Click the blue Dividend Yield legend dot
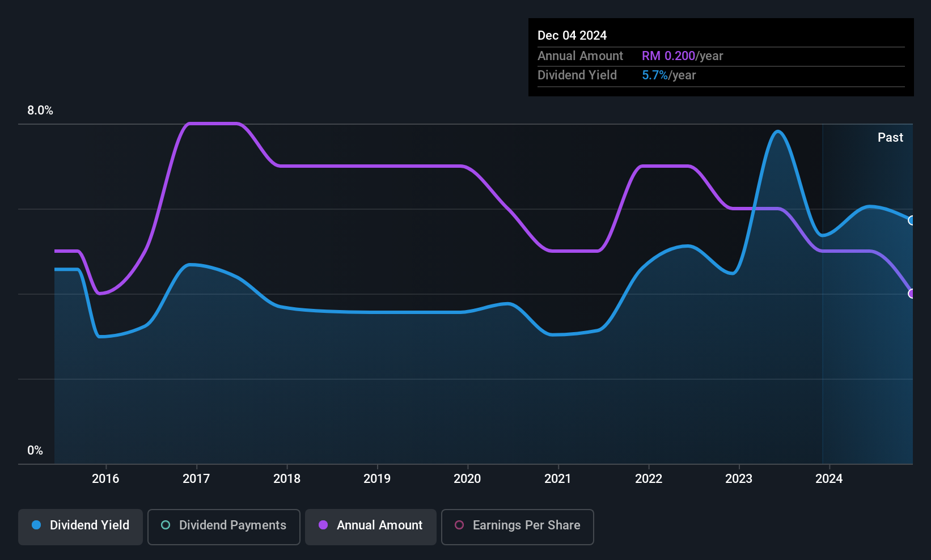The width and height of the screenshot is (931, 560). [36, 525]
